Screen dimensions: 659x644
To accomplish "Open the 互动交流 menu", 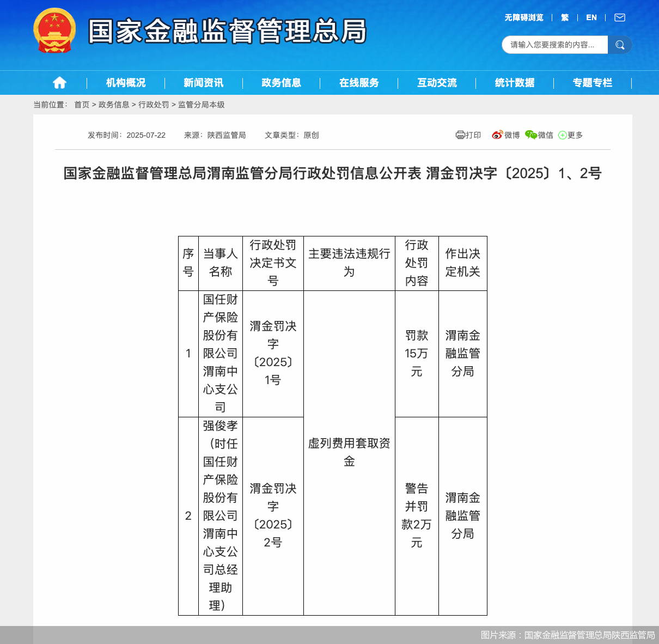I will (x=437, y=83).
